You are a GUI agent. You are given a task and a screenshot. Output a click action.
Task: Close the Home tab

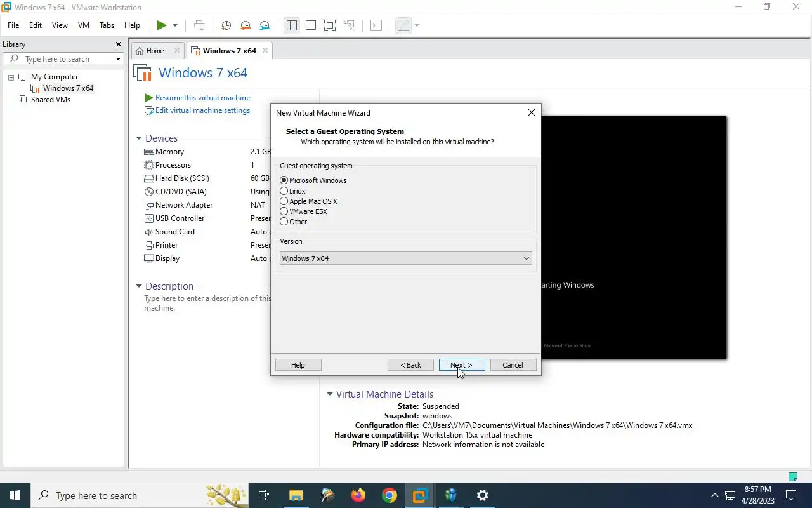177,51
